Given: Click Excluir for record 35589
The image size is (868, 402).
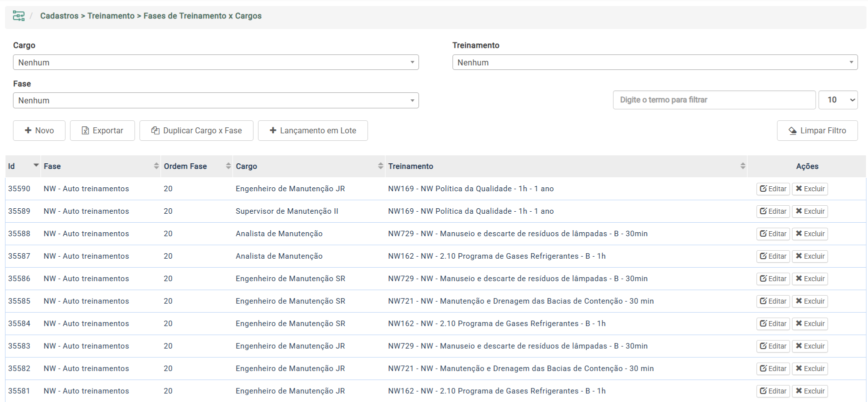Looking at the screenshot, I should click(809, 211).
